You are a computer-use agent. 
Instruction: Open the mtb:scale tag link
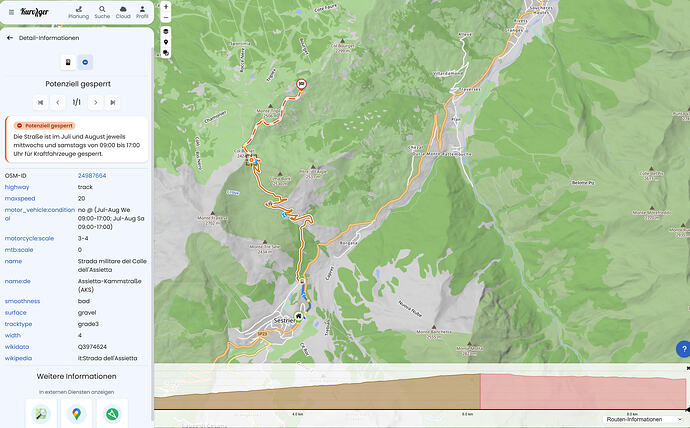coord(19,249)
